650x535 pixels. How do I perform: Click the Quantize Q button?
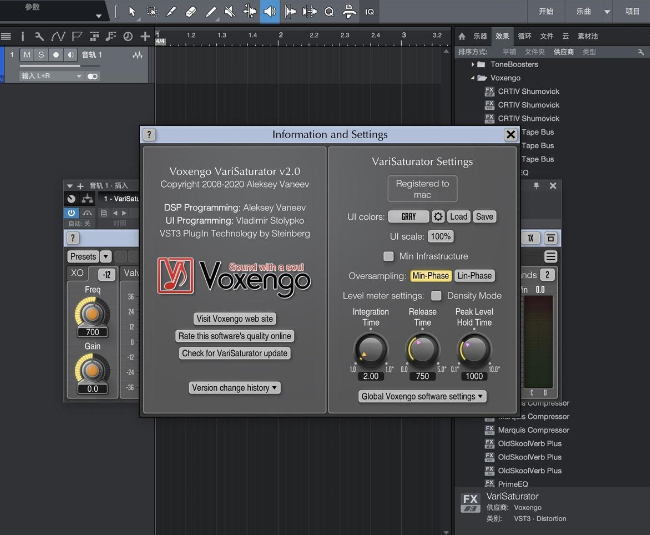pyautogui.click(x=329, y=12)
